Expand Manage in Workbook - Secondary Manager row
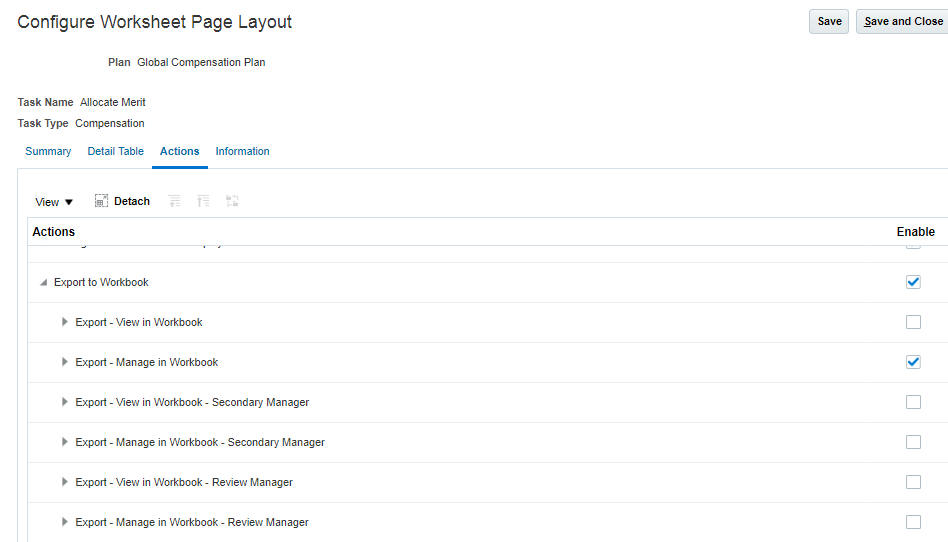The image size is (948, 542). (x=65, y=442)
